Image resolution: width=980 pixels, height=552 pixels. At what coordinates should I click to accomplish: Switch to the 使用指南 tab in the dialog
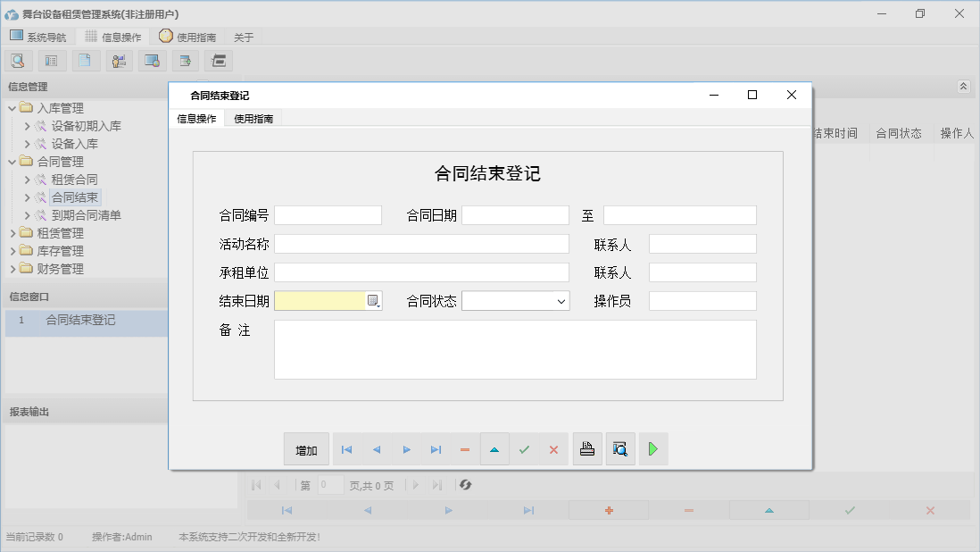coord(253,117)
